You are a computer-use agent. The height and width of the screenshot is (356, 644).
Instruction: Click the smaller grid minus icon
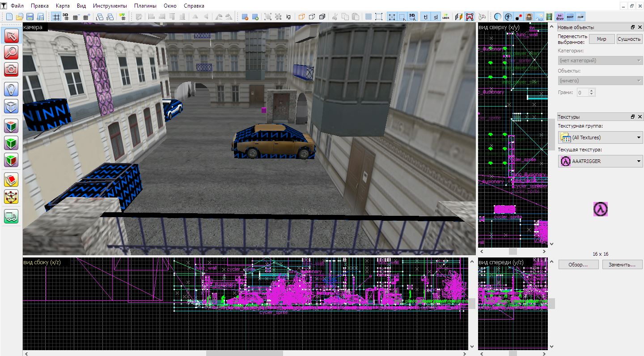click(x=76, y=17)
